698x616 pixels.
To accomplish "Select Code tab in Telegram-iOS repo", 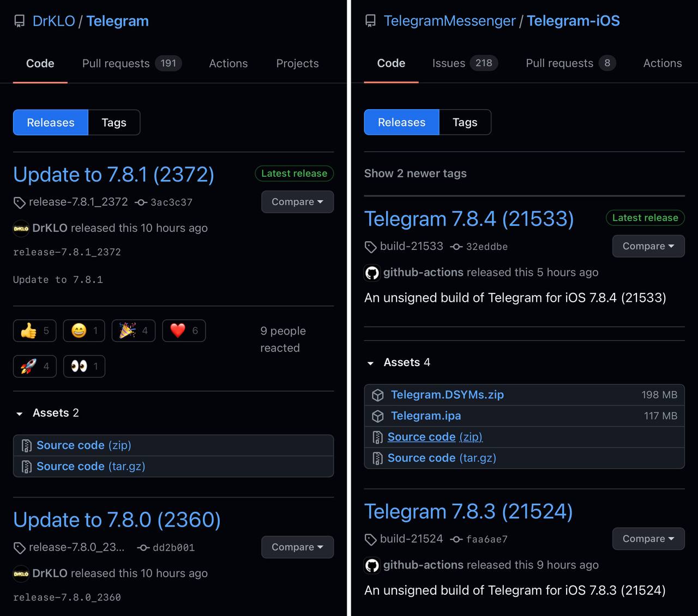I will click(x=392, y=63).
